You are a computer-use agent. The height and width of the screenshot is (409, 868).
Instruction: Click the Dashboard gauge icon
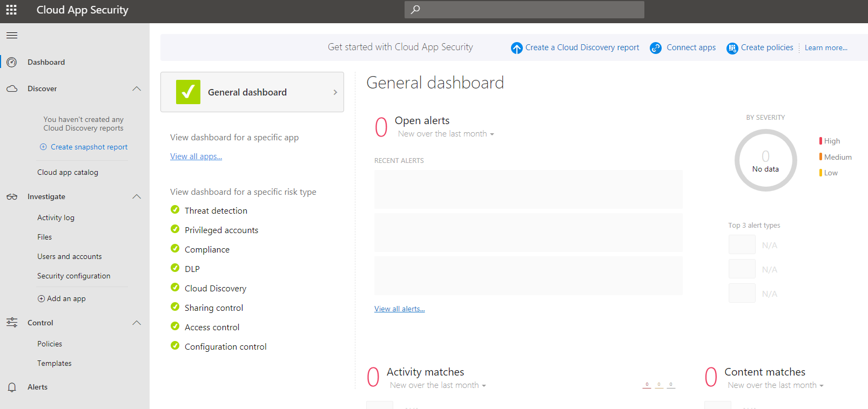click(x=12, y=62)
